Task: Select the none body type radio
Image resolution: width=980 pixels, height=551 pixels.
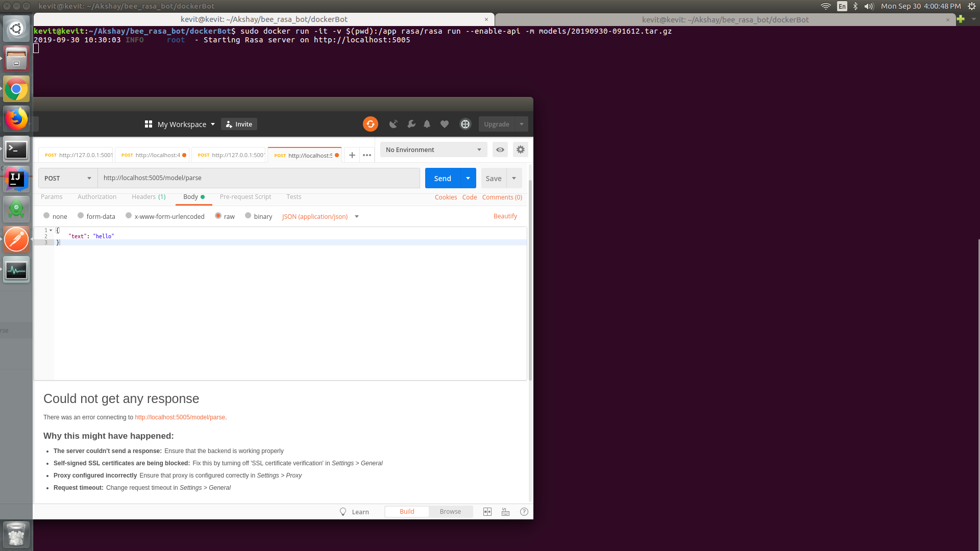Action: point(46,216)
